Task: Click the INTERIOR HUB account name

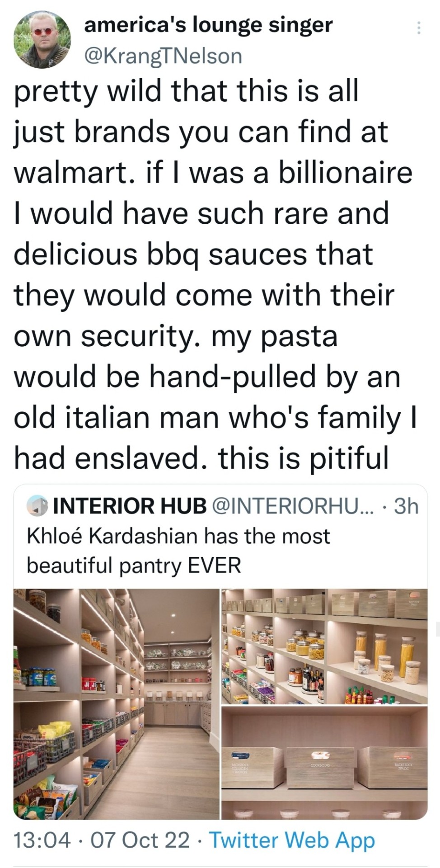Action: click(130, 506)
